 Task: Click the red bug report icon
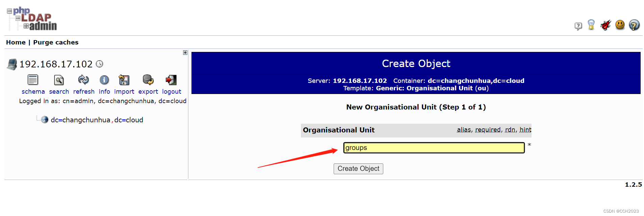point(606,25)
